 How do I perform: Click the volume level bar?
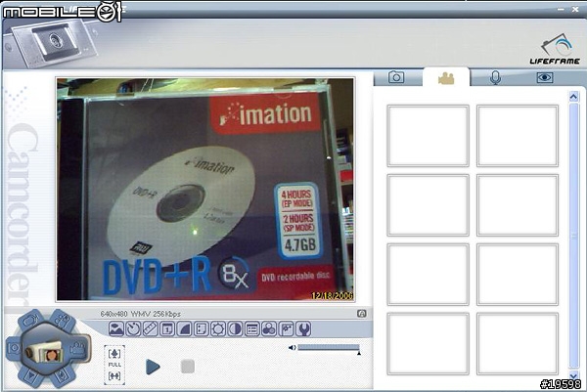[x=329, y=347]
